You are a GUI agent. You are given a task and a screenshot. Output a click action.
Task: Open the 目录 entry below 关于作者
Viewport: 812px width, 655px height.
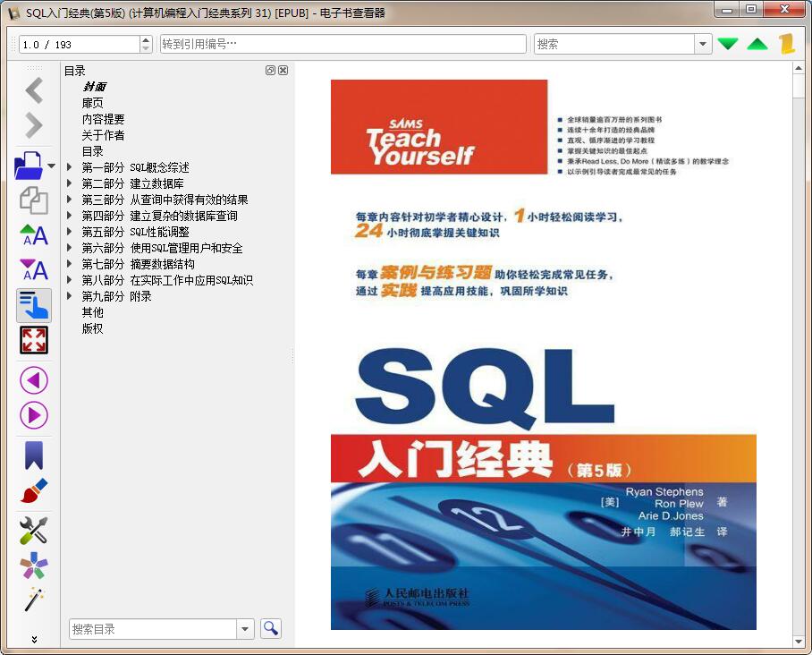coord(93,151)
